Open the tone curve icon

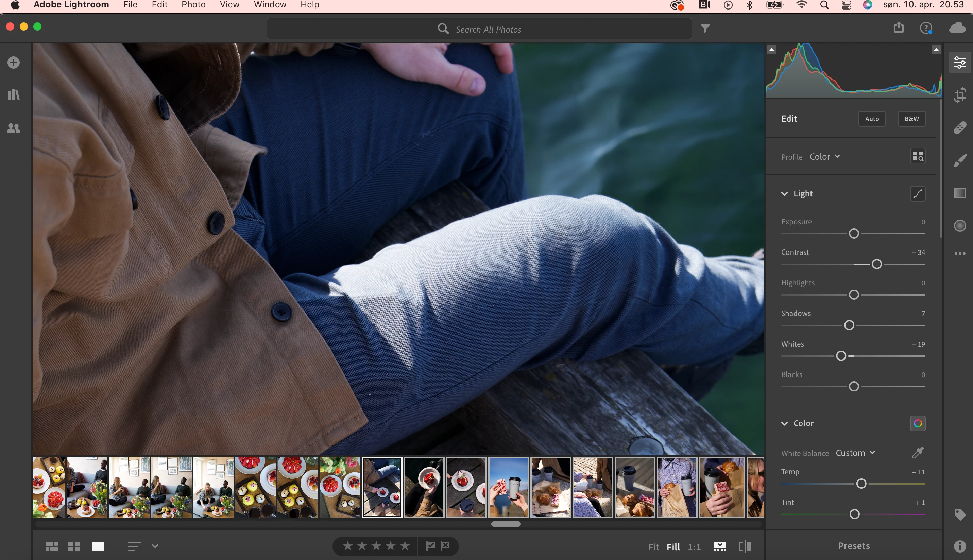tap(918, 193)
